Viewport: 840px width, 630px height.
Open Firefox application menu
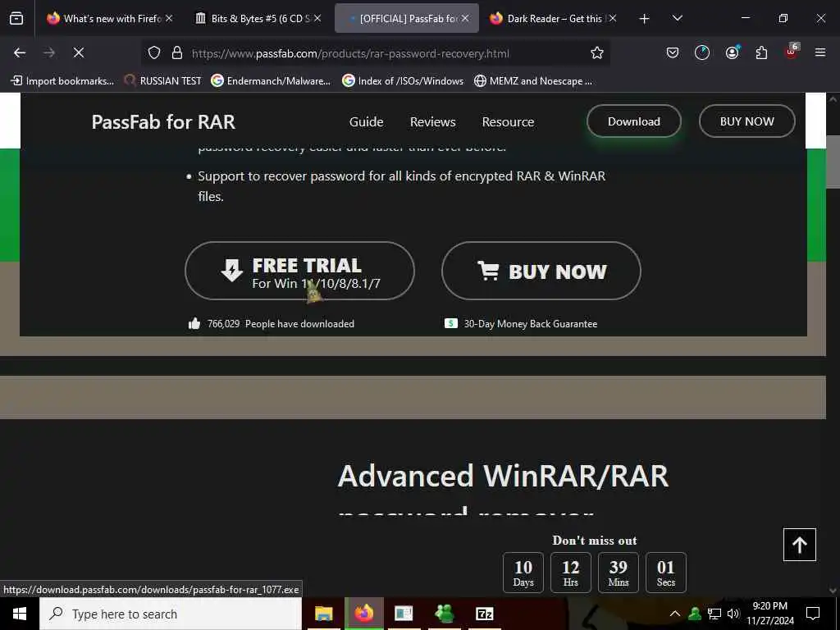820,52
